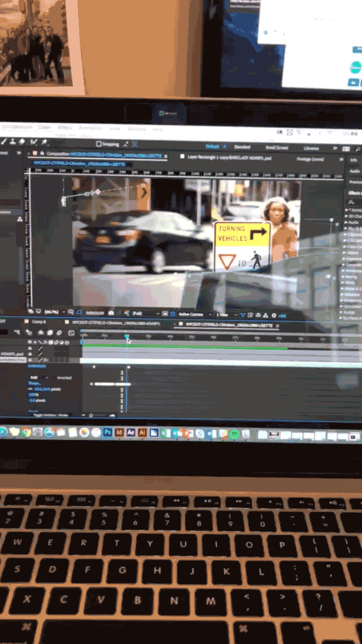The image size is (362, 644).
Task: Show more workspaces with double chevron
Action: [335, 148]
